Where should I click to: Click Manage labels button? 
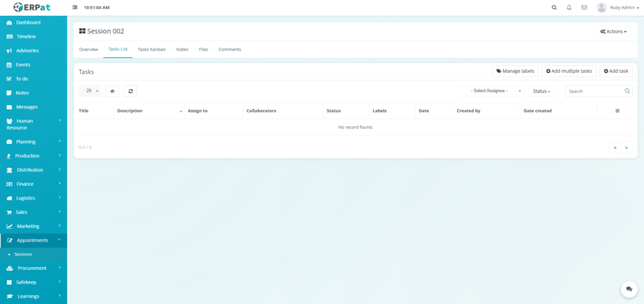[x=515, y=71]
